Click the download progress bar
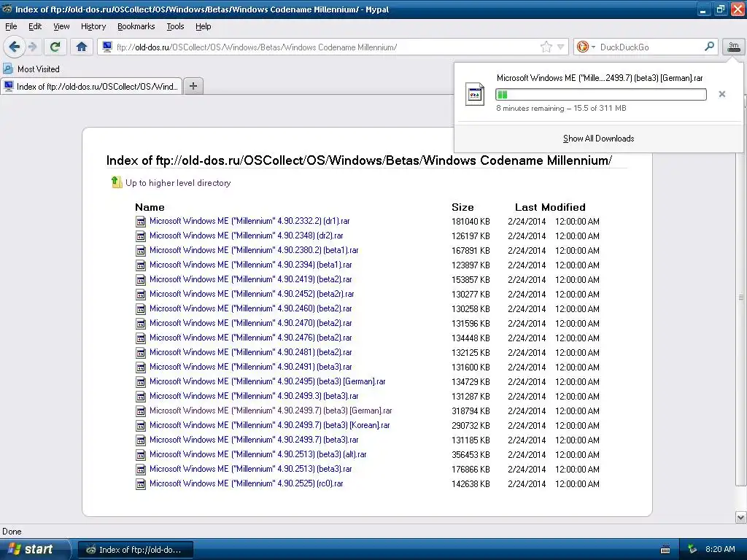Screen dimensions: 747x560 [601, 94]
